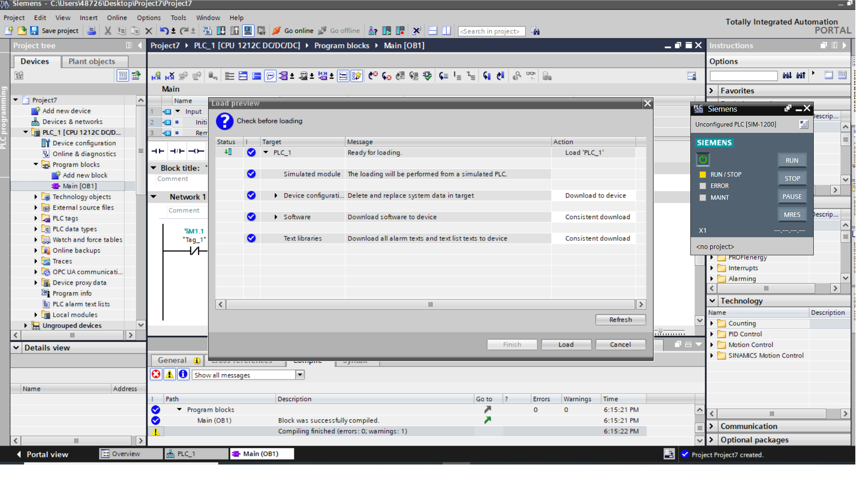Expand the Technology objects tree node
868x488 pixels.
pyautogui.click(x=36, y=197)
